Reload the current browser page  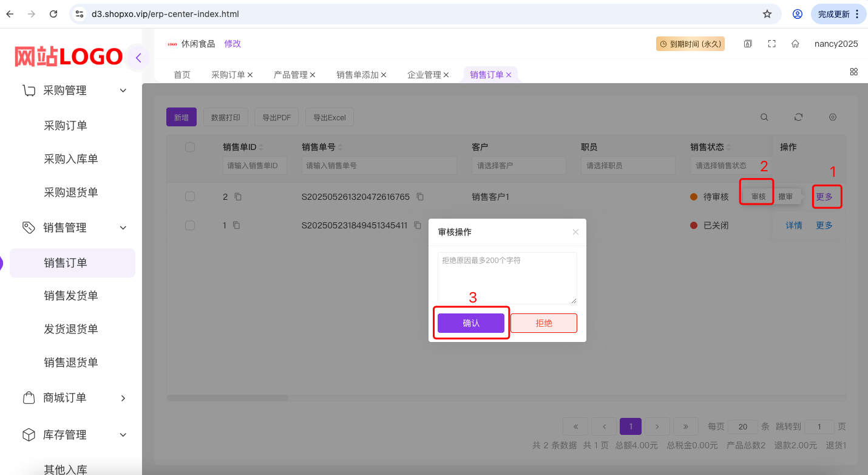[53, 14]
